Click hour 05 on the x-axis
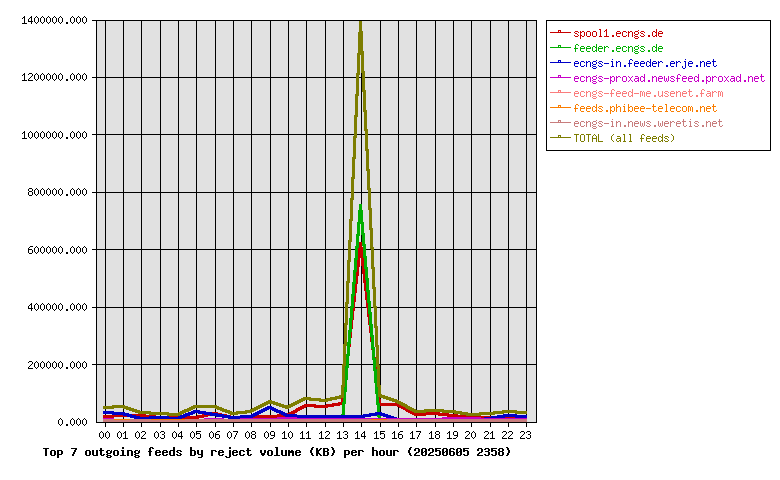 (x=196, y=435)
